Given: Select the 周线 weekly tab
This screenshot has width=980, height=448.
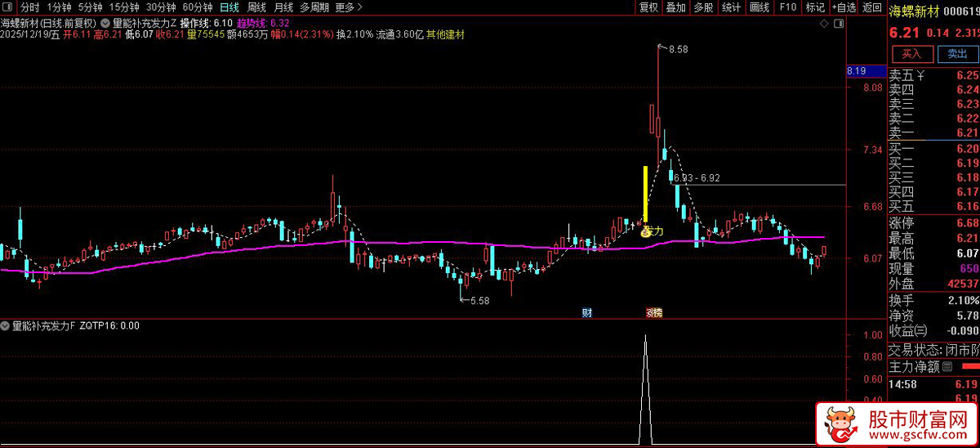Looking at the screenshot, I should pos(256,7).
